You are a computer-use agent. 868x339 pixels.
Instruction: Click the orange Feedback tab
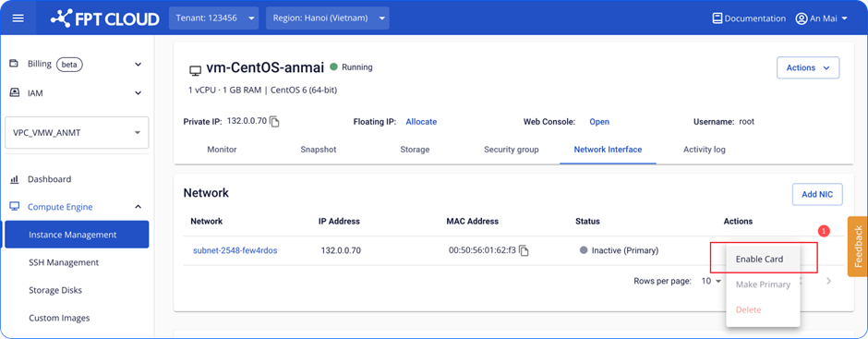tap(858, 247)
